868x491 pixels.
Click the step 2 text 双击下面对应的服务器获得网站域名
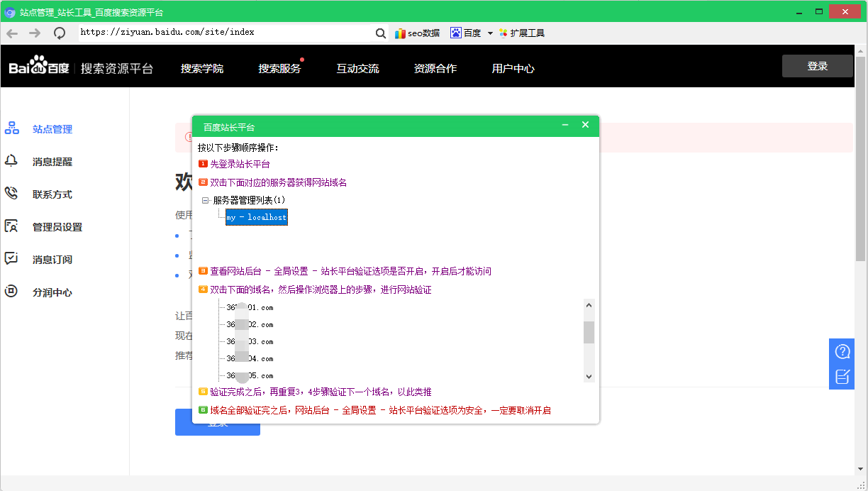click(x=278, y=182)
